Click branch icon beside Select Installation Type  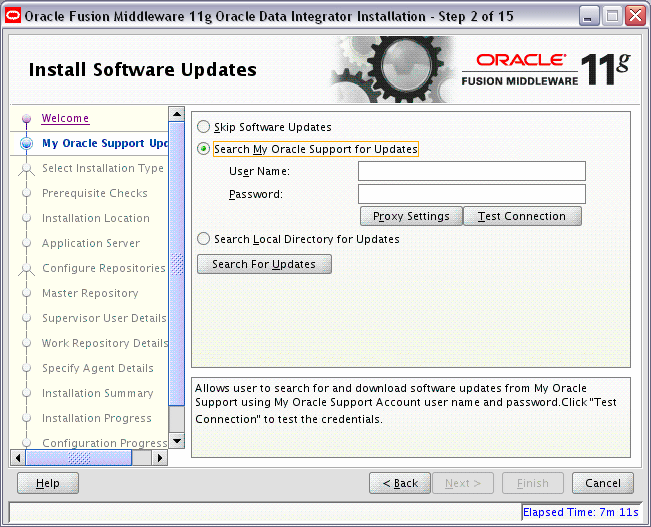pyautogui.click(x=27, y=170)
